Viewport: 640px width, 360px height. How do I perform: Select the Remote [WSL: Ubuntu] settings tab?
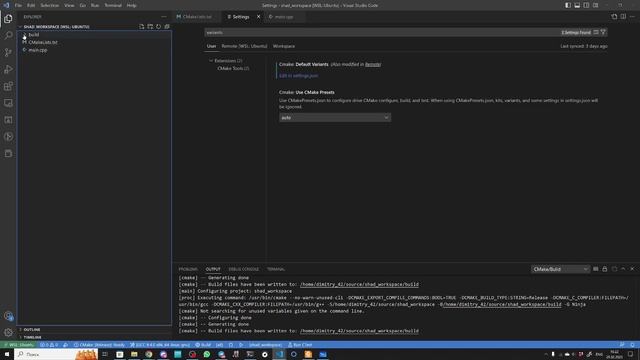[244, 46]
